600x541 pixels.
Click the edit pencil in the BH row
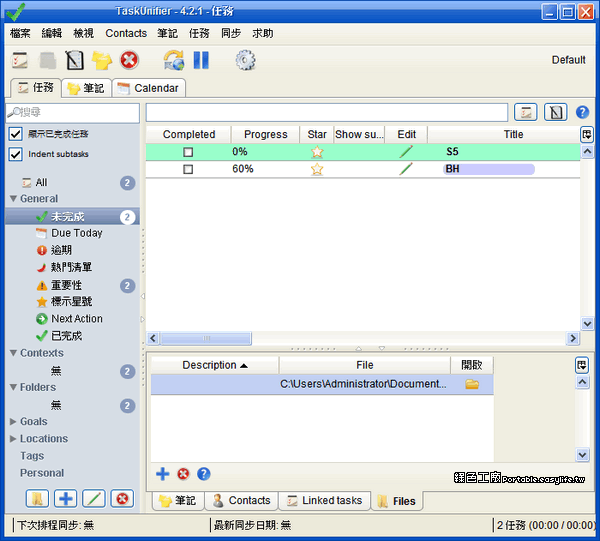point(406,169)
